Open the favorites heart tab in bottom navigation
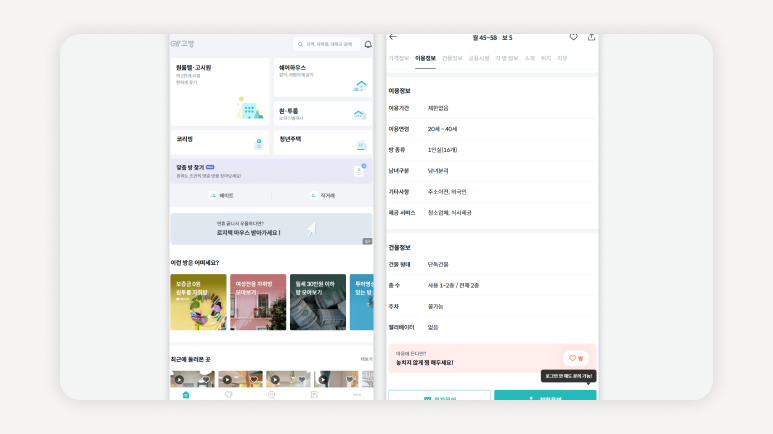 pyautogui.click(x=229, y=395)
